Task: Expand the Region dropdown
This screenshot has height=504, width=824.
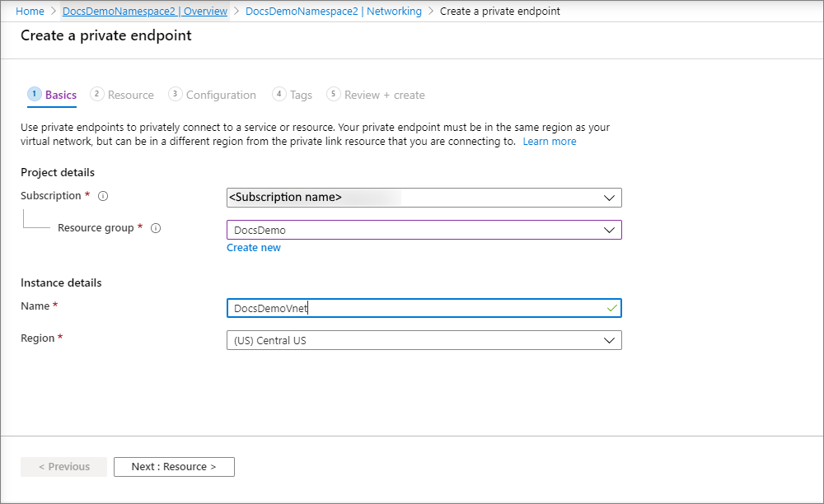Action: (609, 340)
